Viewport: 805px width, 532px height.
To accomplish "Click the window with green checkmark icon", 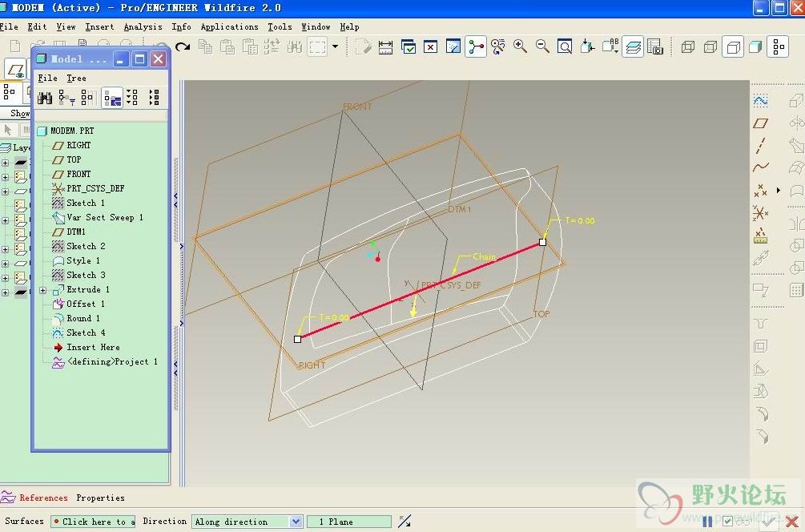I will [x=409, y=47].
